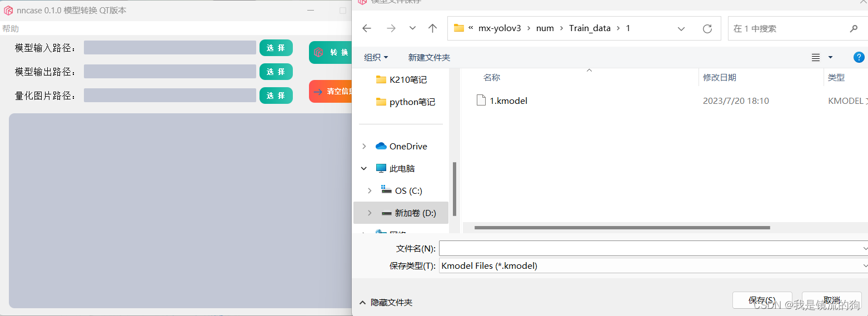
Task: Click the 清空信息 button in nncase
Action: (x=331, y=92)
